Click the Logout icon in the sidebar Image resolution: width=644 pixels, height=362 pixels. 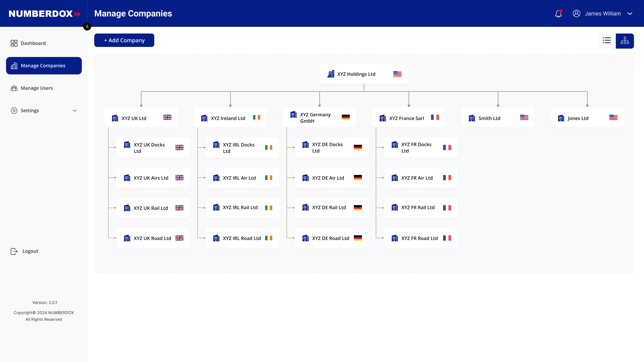14,251
